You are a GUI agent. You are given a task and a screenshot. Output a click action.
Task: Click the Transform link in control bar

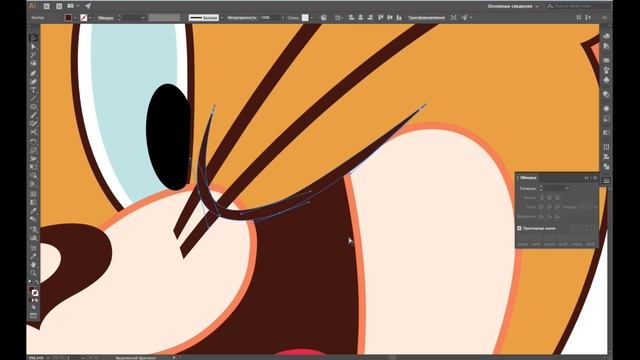tap(426, 18)
